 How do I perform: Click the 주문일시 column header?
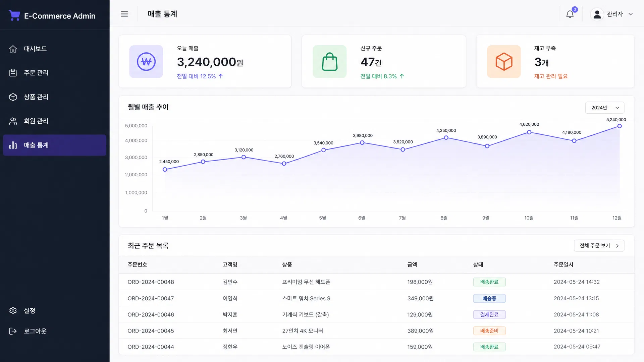point(563,265)
